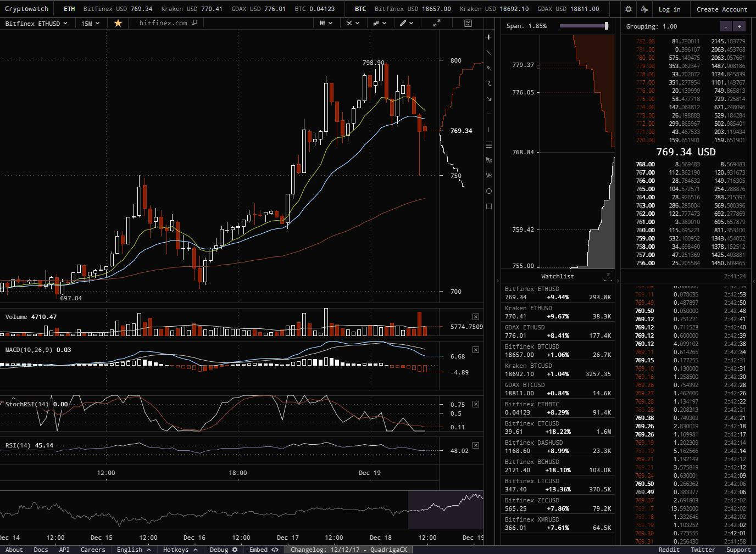Screen dimensions: 756x554
Task: Open the pencil drawing options dropdown
Action: point(407,23)
